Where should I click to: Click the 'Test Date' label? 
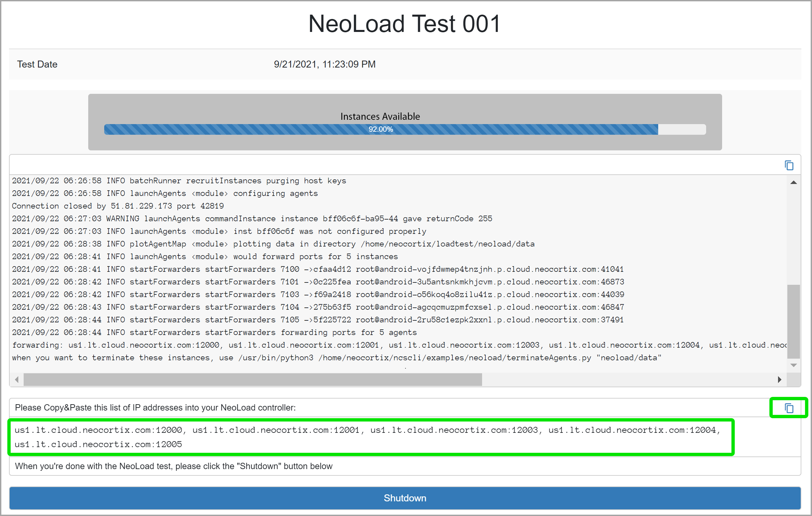(37, 64)
